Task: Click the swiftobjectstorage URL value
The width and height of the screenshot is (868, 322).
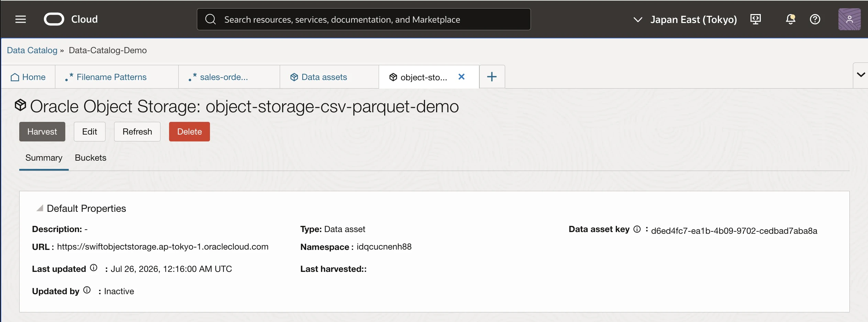Action: tap(163, 247)
